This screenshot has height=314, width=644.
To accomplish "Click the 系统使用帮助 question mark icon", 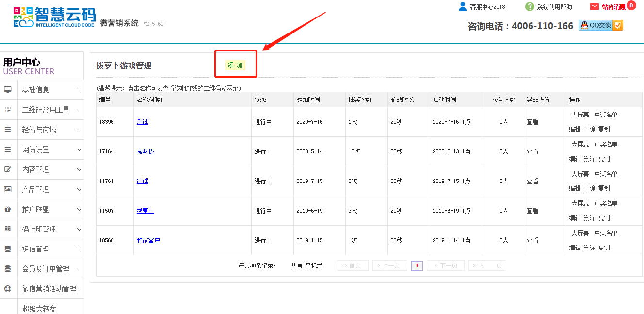I will (x=530, y=7).
